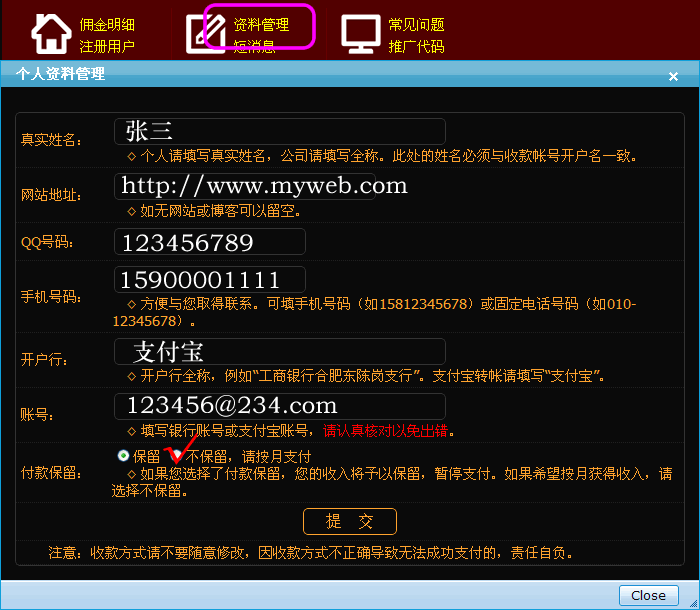Click the 网站地址 website URL field

pos(245,186)
